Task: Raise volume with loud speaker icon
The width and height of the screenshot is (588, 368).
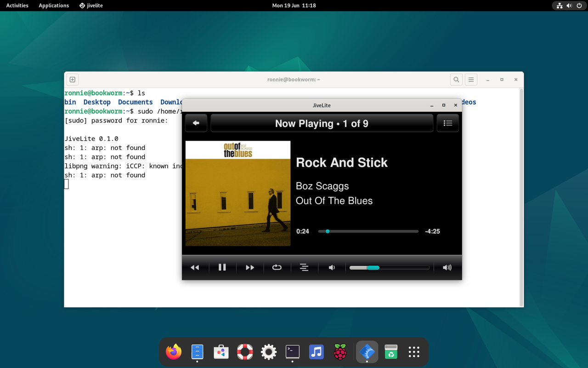Action: pyautogui.click(x=447, y=267)
